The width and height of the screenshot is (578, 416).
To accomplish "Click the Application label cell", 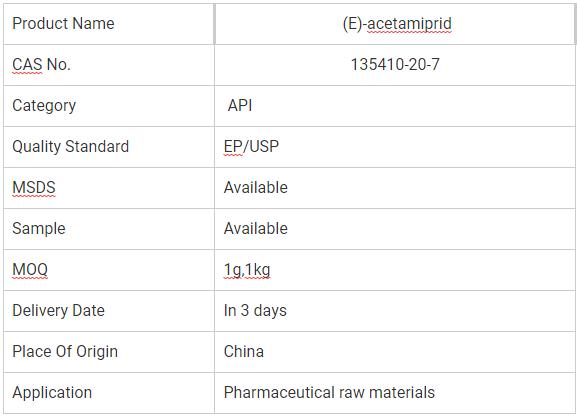I will tap(109, 393).
